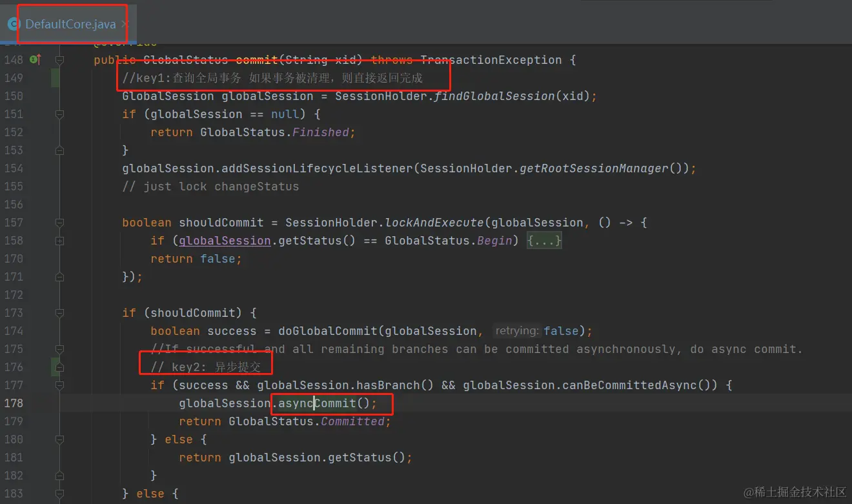Collapse the if block fold at line 151
Screen dimensions: 852x504
pos(60,114)
